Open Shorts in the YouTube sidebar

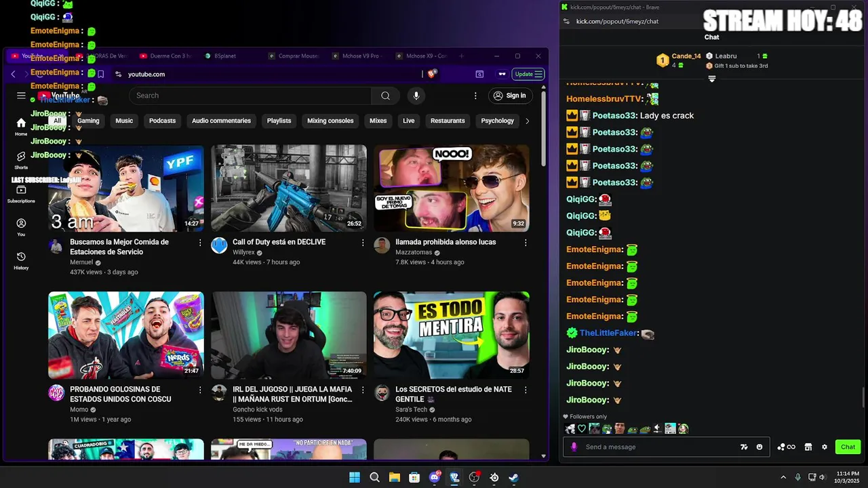21,161
